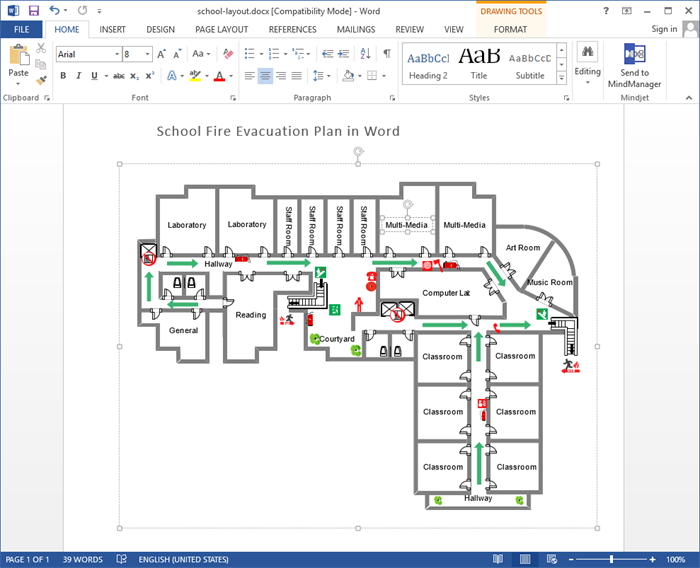
Task: Click the 39 WORDS count in status bar
Action: [x=82, y=558]
